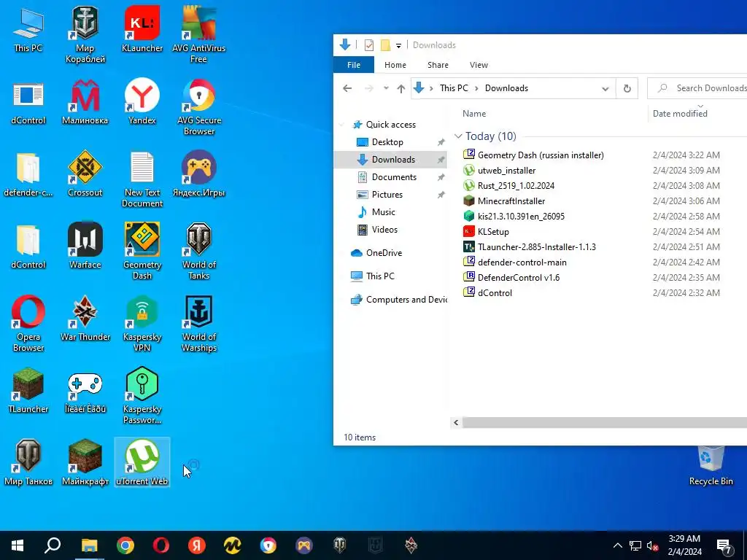Launch AVG AntiVirus Free desktop icon
747x560 pixels.
(x=198, y=36)
